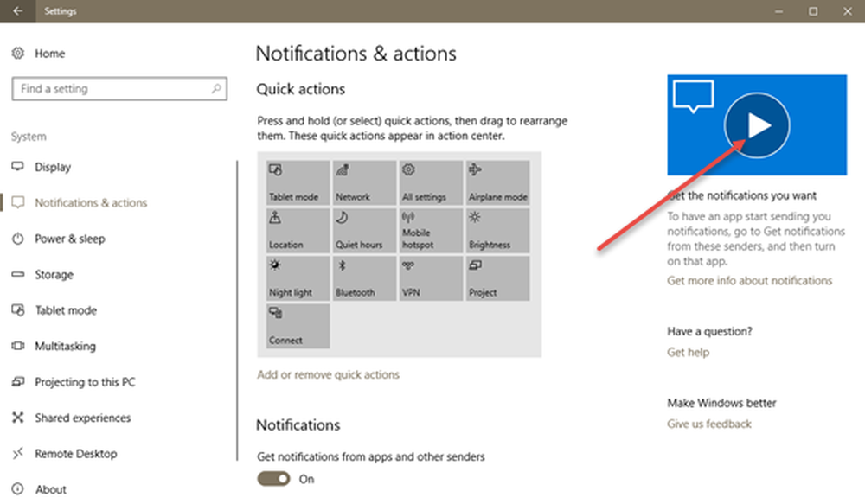Click Add or remove quick actions link

[328, 374]
